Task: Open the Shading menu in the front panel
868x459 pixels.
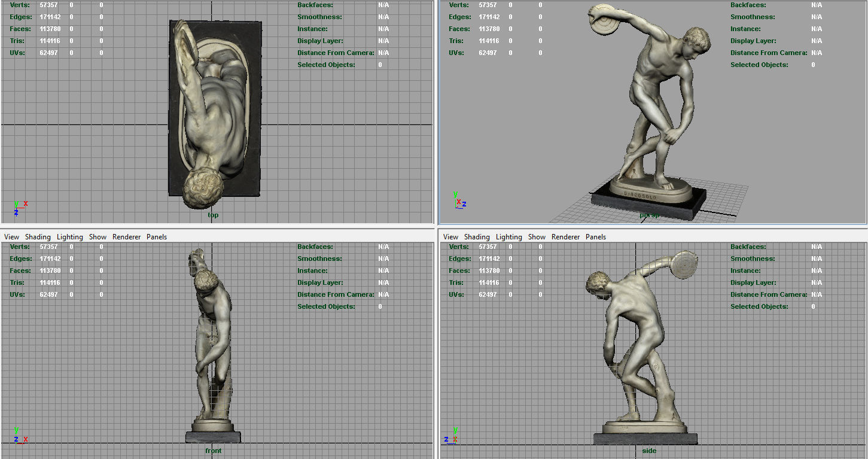Action: click(38, 237)
